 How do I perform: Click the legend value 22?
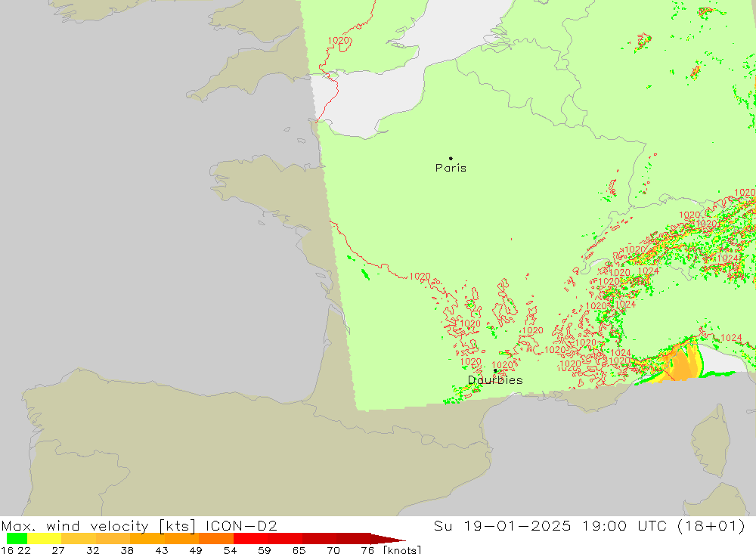[x=24, y=550]
